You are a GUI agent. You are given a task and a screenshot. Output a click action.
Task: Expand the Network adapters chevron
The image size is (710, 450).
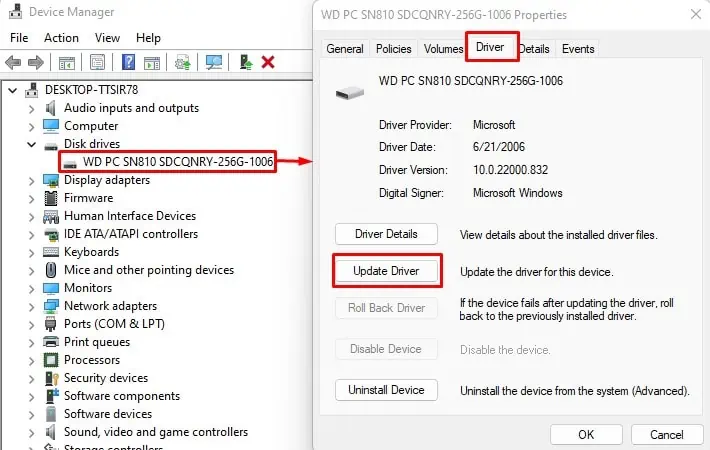[31, 307]
